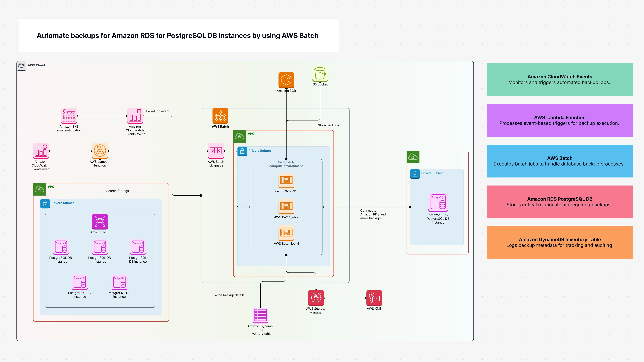Select the 'Failed job event' label
644x362 pixels.
(x=158, y=111)
